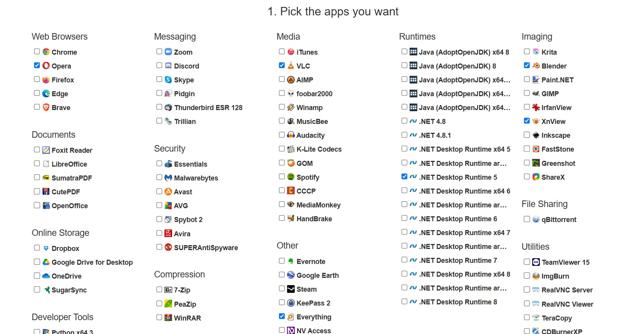Pick the Skype icon
The image size is (644, 334).
[168, 80]
